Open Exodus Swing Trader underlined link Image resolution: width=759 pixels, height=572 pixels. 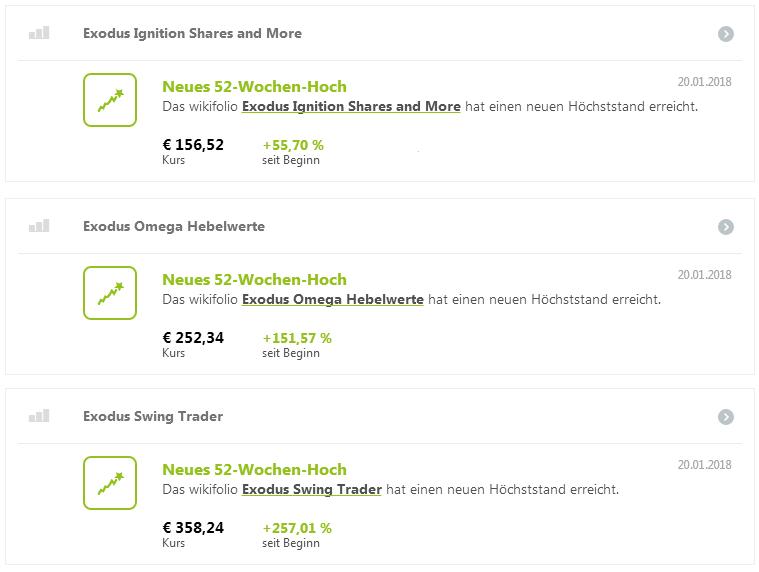pyautogui.click(x=311, y=489)
